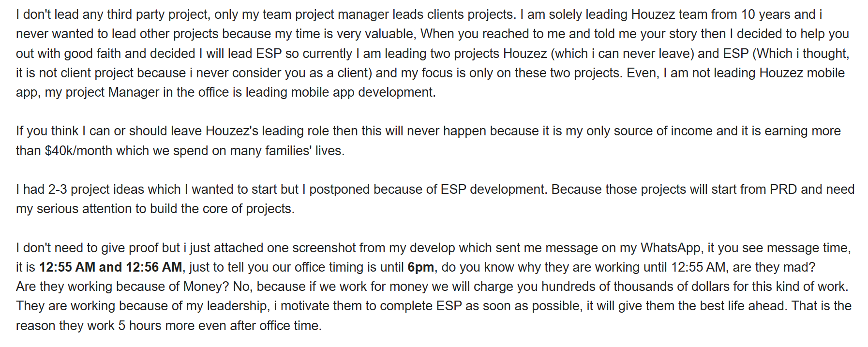Click the bold "12:55 AM and 12:56 AM" text

click(x=110, y=267)
